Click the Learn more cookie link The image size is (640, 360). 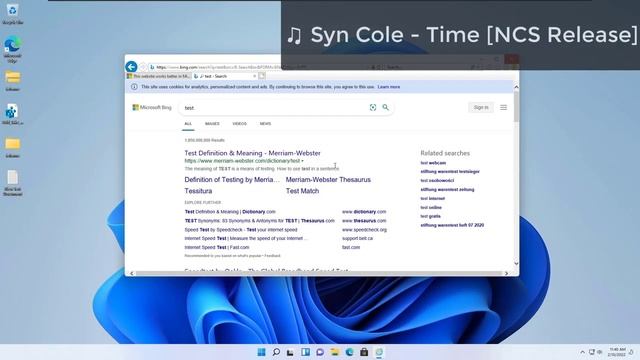(389, 87)
